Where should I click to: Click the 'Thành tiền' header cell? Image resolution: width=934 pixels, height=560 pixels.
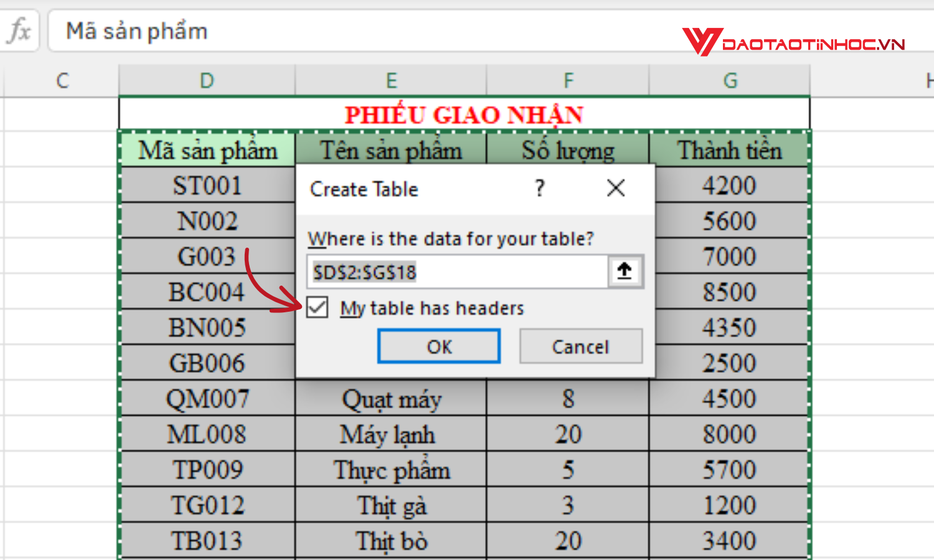pyautogui.click(x=729, y=149)
